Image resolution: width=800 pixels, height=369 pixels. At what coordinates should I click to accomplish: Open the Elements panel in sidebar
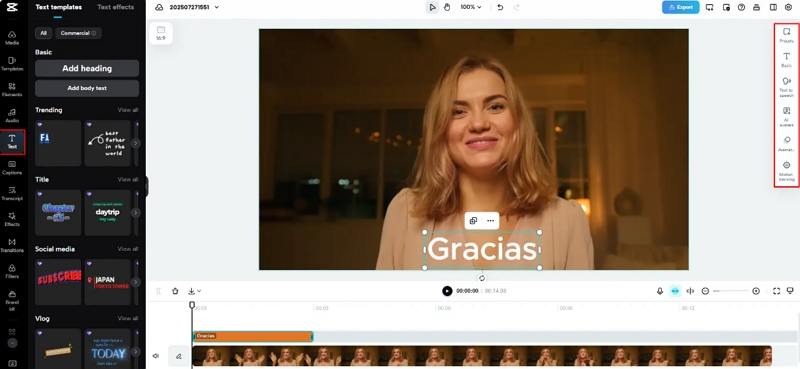pos(12,90)
